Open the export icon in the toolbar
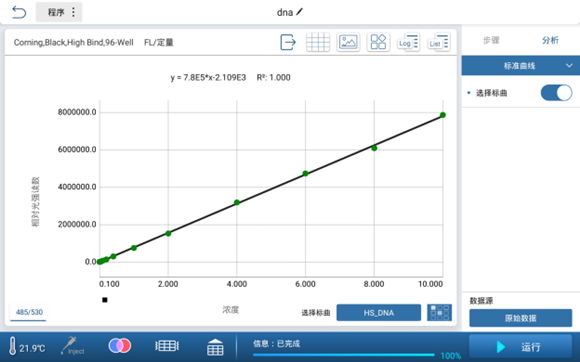This screenshot has height=362, width=580. (x=288, y=42)
